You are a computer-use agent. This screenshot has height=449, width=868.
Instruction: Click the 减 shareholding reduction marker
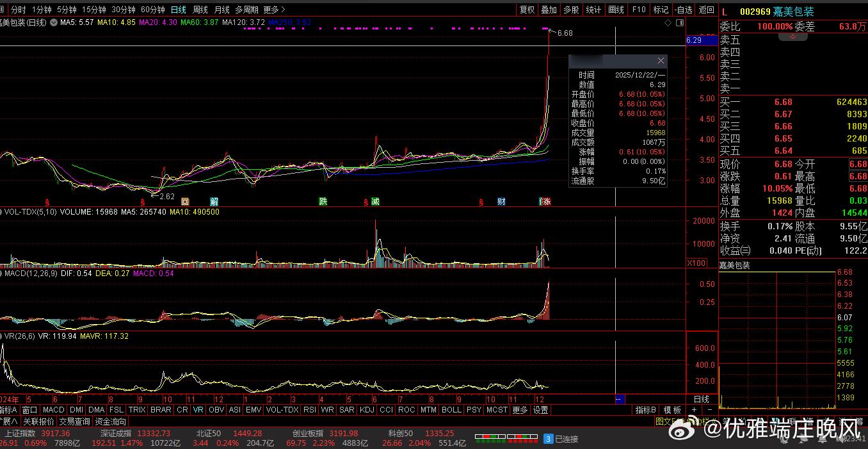click(x=375, y=201)
